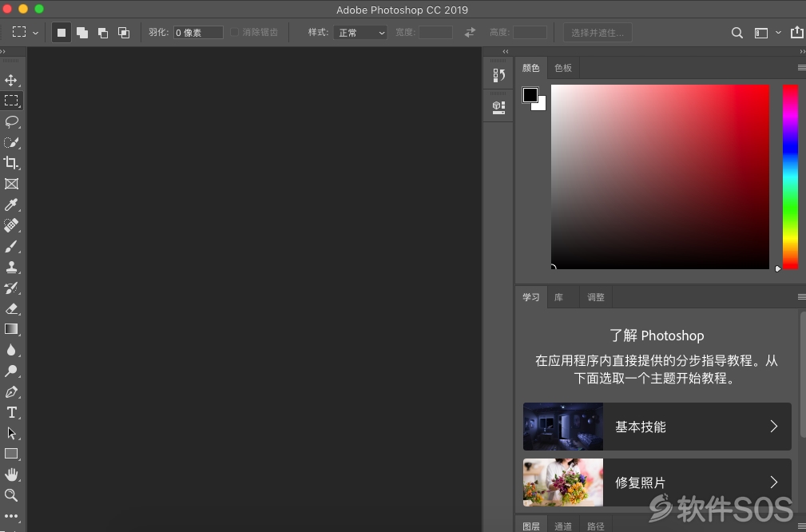Select the Brush tool
Screen dimensions: 806x532
pos(11,246)
